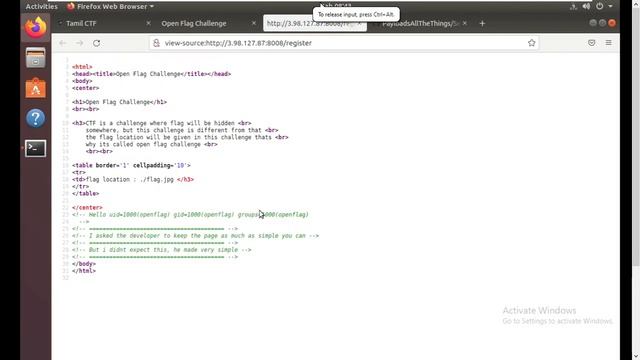Click the closing </center> tag
The height and width of the screenshot is (360, 640).
[x=87, y=207]
